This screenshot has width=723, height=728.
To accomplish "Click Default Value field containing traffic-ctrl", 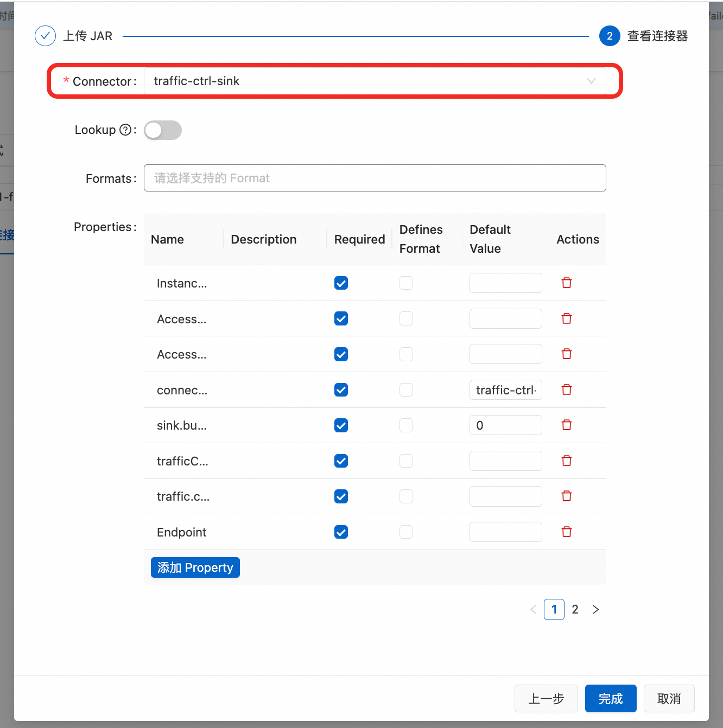I will [x=506, y=389].
